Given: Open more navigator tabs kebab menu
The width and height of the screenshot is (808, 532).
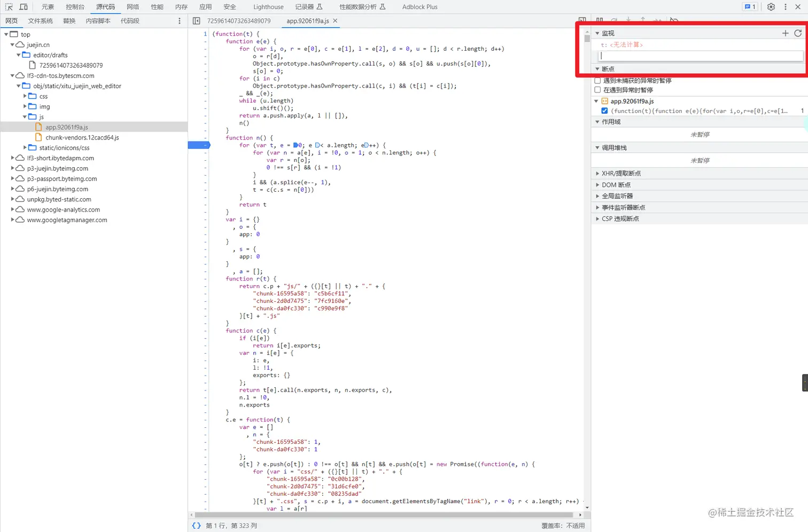Looking at the screenshot, I should 180,21.
